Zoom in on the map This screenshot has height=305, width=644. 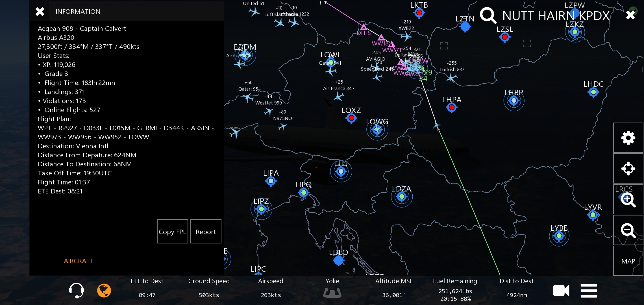[628, 200]
